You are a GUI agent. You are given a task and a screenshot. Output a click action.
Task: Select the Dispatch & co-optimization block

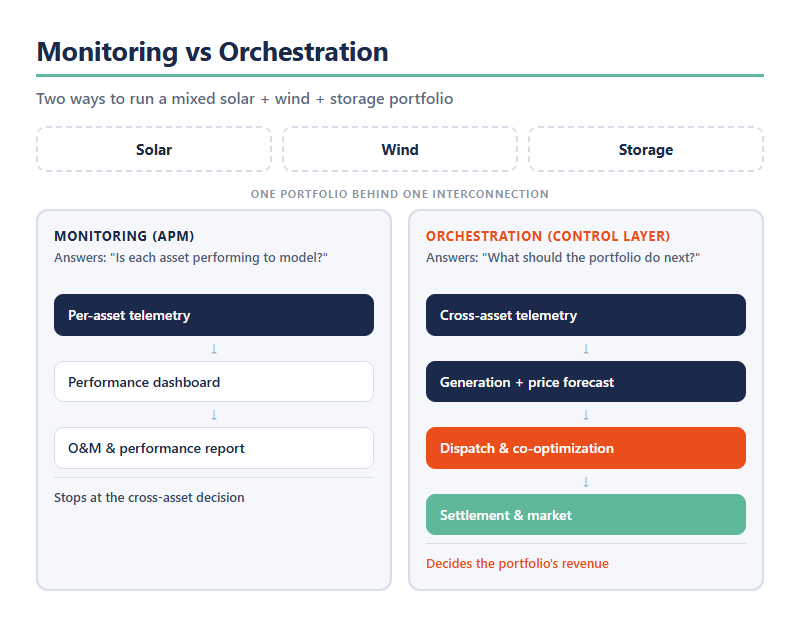pos(586,448)
